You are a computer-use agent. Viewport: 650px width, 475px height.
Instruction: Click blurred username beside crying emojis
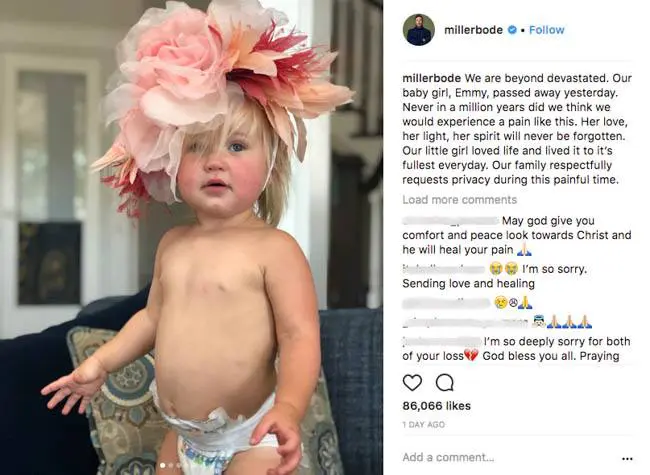tap(444, 269)
